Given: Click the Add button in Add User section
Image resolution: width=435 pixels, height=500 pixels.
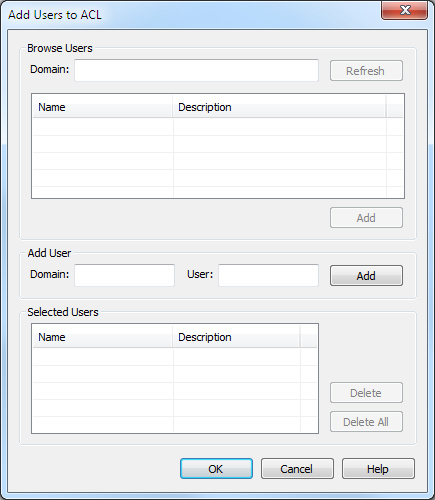Looking at the screenshot, I should click(x=366, y=276).
